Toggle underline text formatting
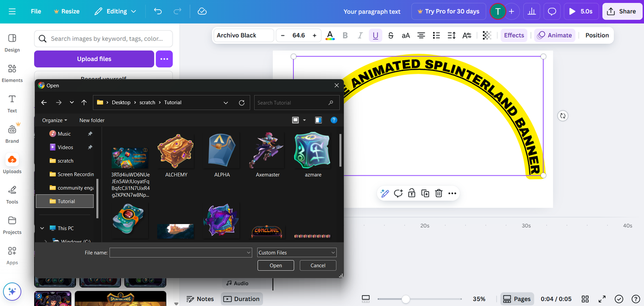The image size is (644, 306). click(x=375, y=35)
